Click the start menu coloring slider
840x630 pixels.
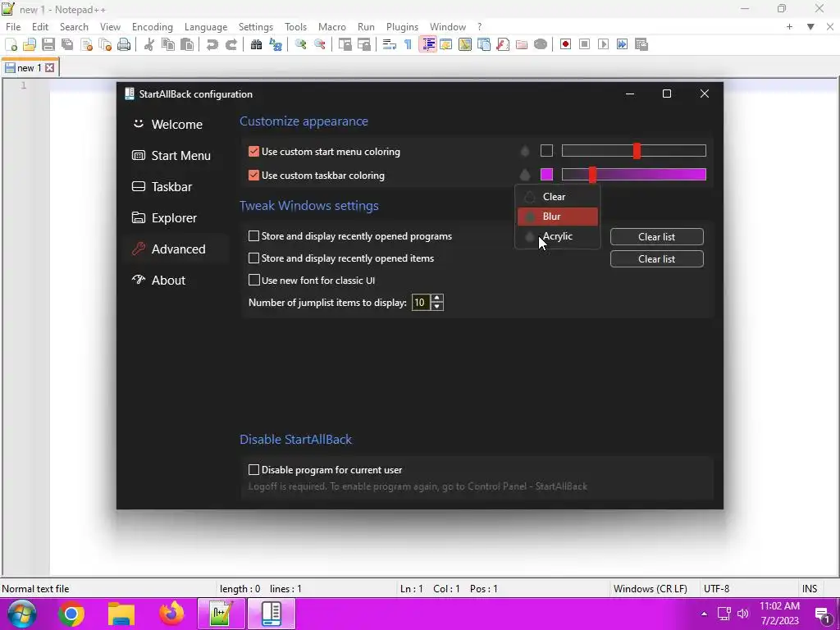pos(634,151)
